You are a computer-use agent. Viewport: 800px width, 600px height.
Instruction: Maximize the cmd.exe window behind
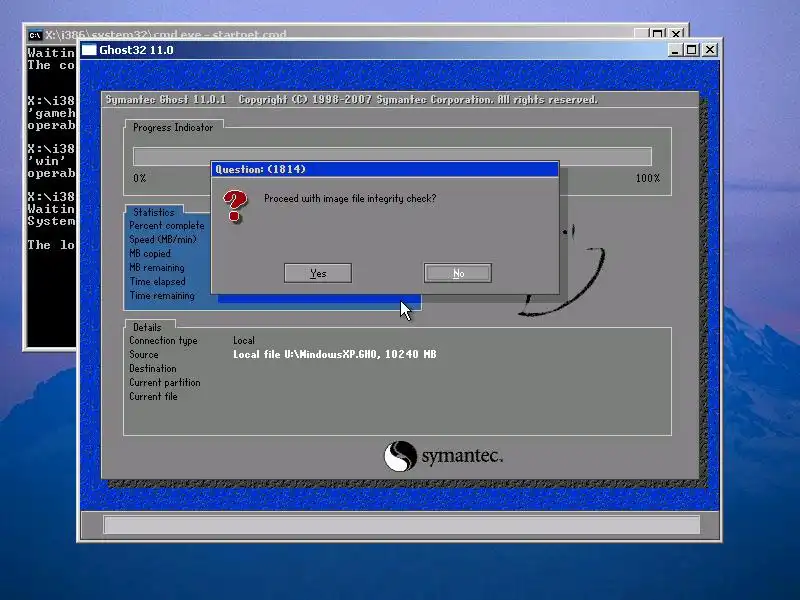click(x=658, y=34)
